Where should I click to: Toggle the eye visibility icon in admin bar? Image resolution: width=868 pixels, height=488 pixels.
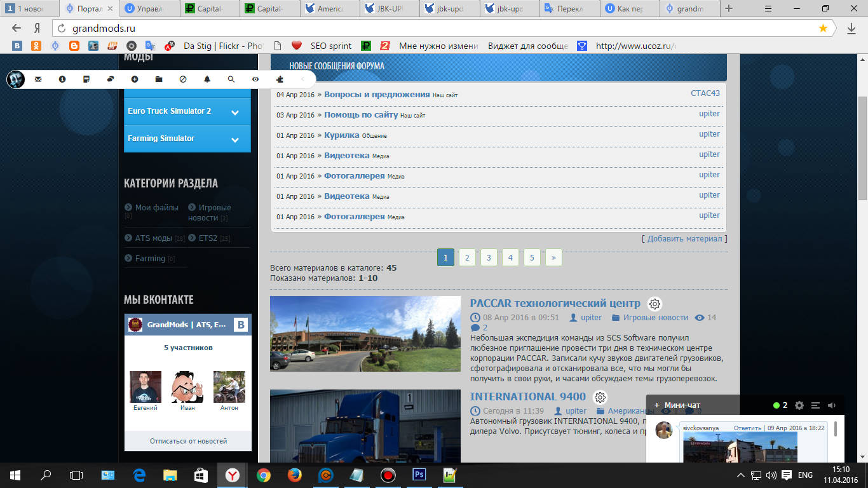[255, 79]
